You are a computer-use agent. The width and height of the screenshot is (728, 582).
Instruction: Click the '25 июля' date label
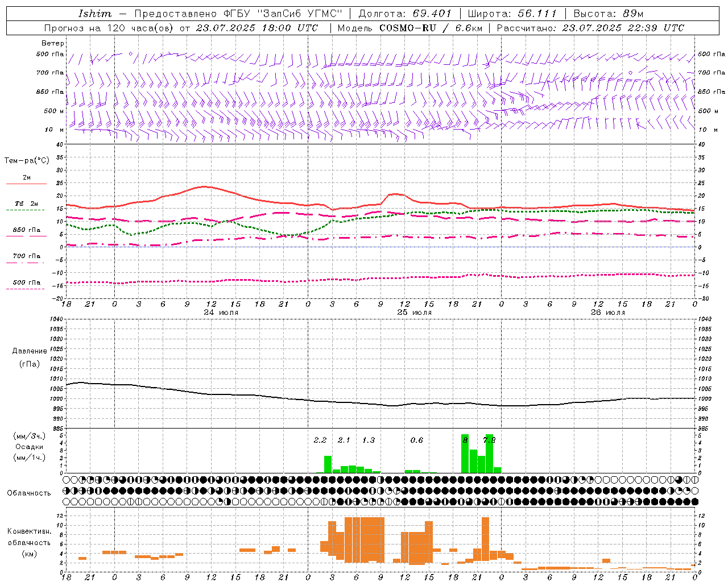415,313
